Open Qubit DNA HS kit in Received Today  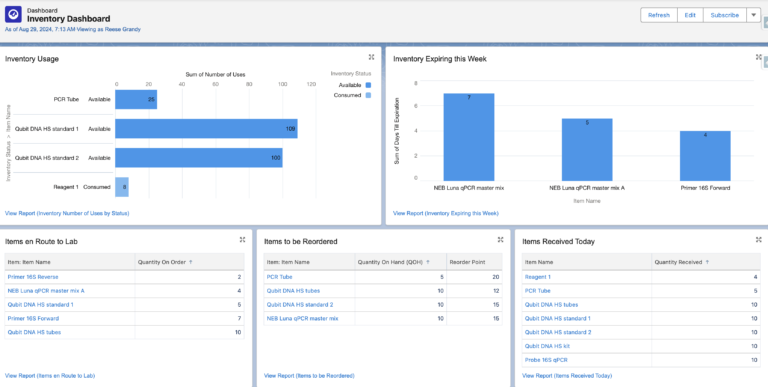(x=547, y=346)
